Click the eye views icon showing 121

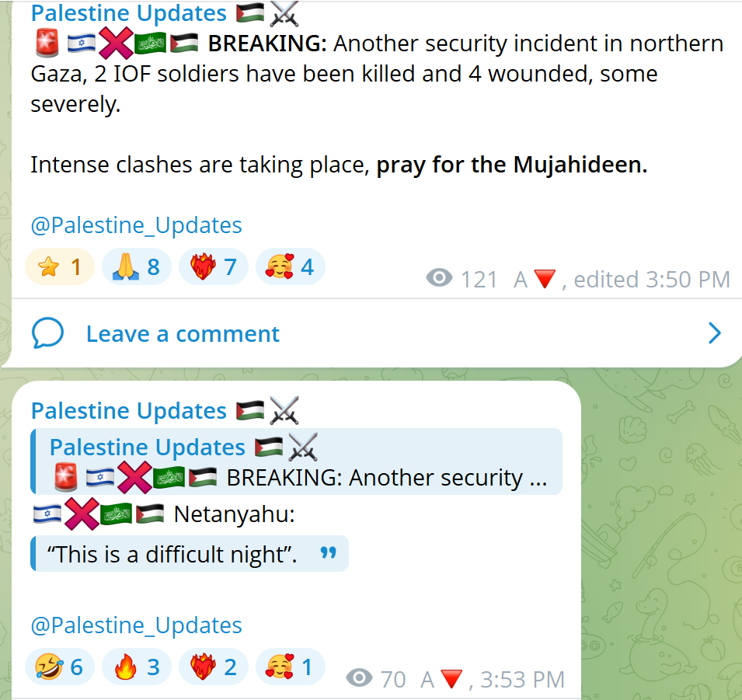tap(439, 278)
